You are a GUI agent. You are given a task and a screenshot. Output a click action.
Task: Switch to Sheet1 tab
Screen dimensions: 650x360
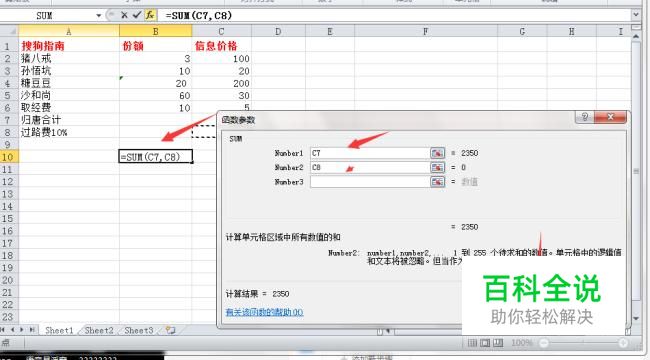click(x=59, y=331)
